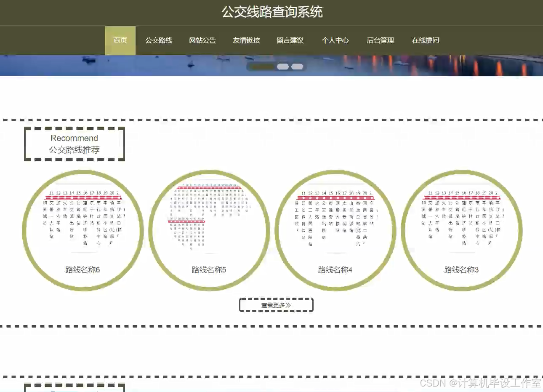Screen dimensions: 543x392
Task: Switch to the 首页 tab
Action: coord(120,40)
